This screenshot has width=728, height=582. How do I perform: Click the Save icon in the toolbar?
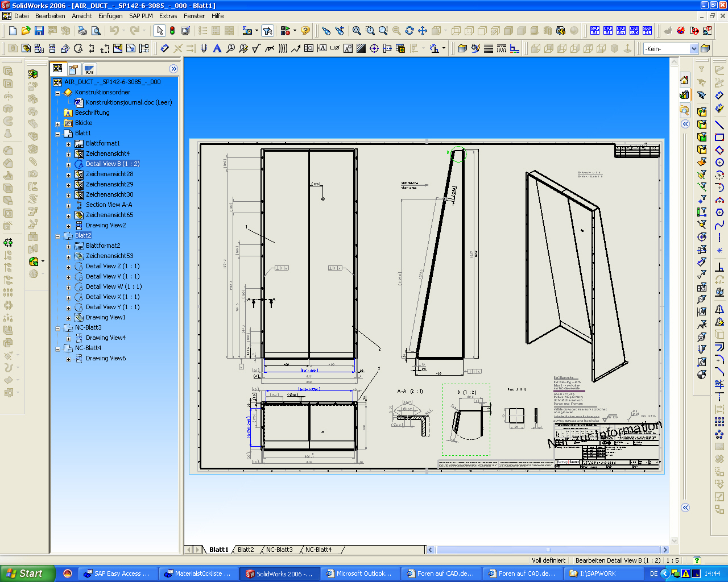[x=39, y=31]
